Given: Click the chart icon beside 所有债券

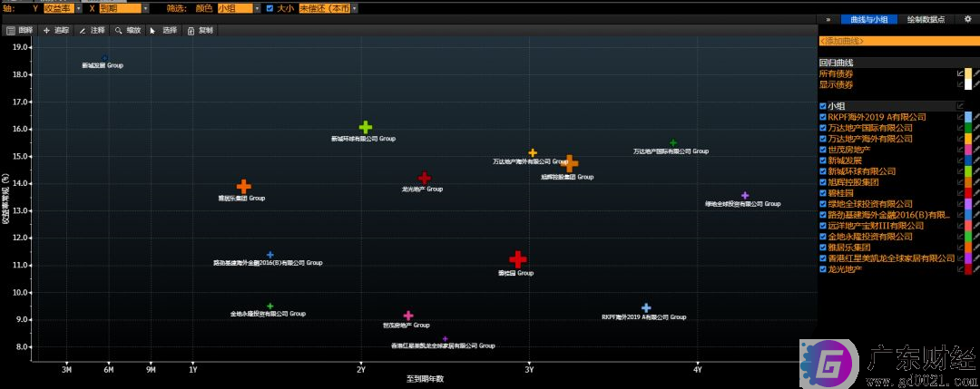Looking at the screenshot, I should point(960,73).
